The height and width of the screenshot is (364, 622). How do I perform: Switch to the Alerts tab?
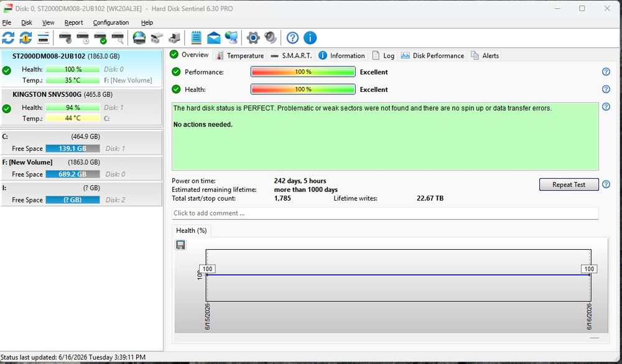coord(485,56)
